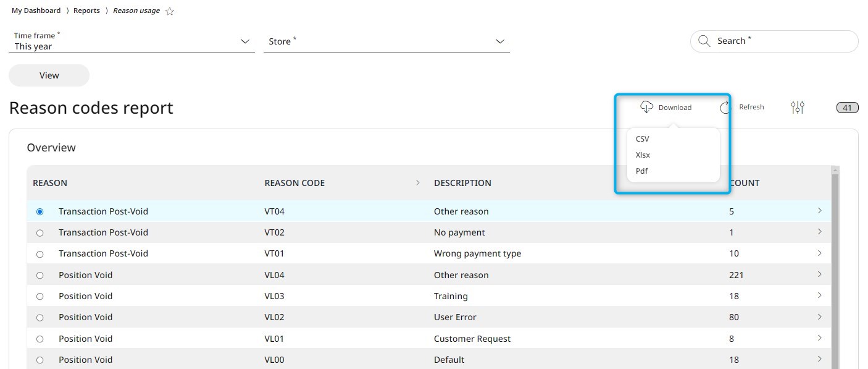This screenshot has width=868, height=369.
Task: Click the Download cloud icon
Action: (x=646, y=107)
